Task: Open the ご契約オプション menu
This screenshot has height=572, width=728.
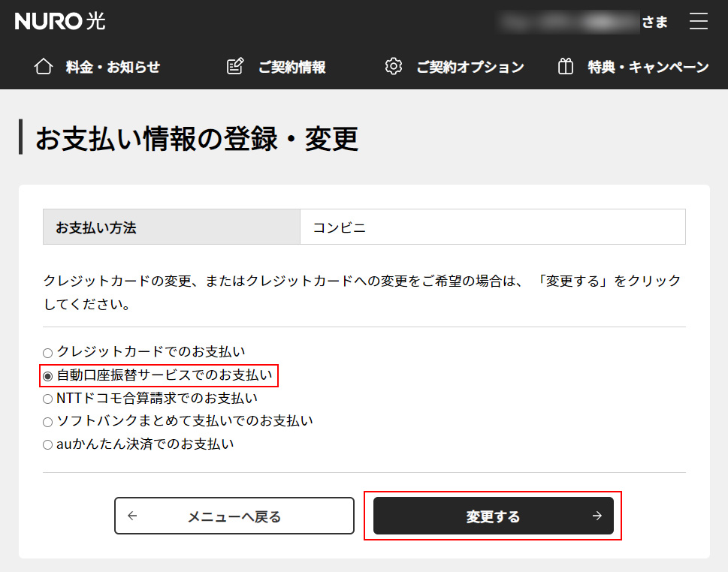Action: coord(470,66)
